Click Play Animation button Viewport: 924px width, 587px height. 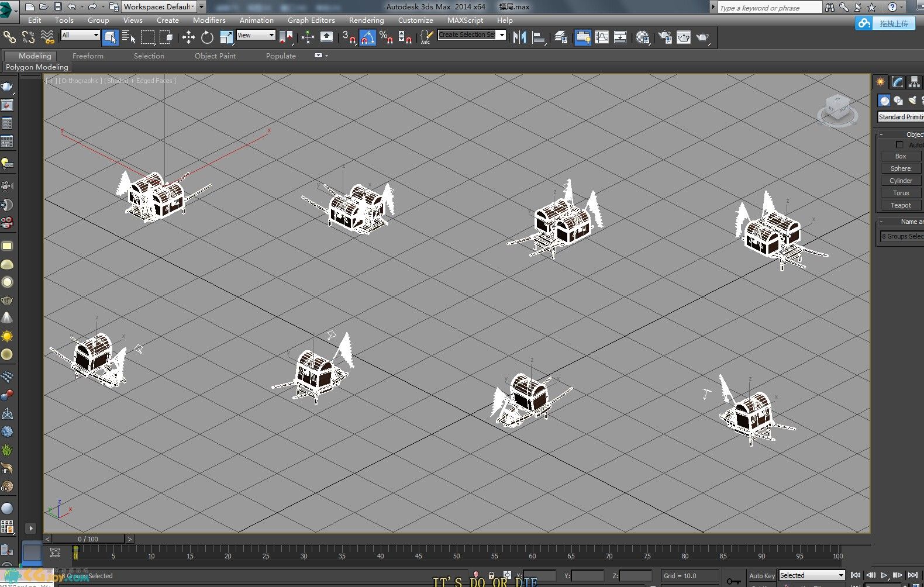pyautogui.click(x=884, y=575)
